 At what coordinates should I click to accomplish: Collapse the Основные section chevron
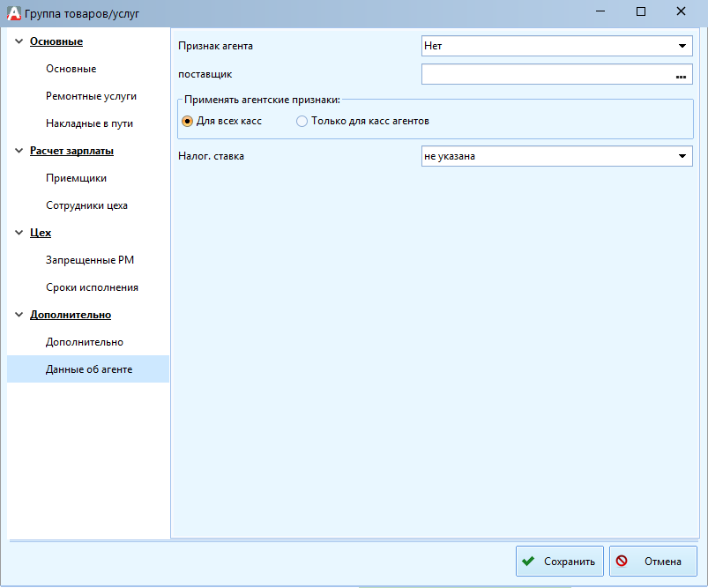[x=19, y=41]
